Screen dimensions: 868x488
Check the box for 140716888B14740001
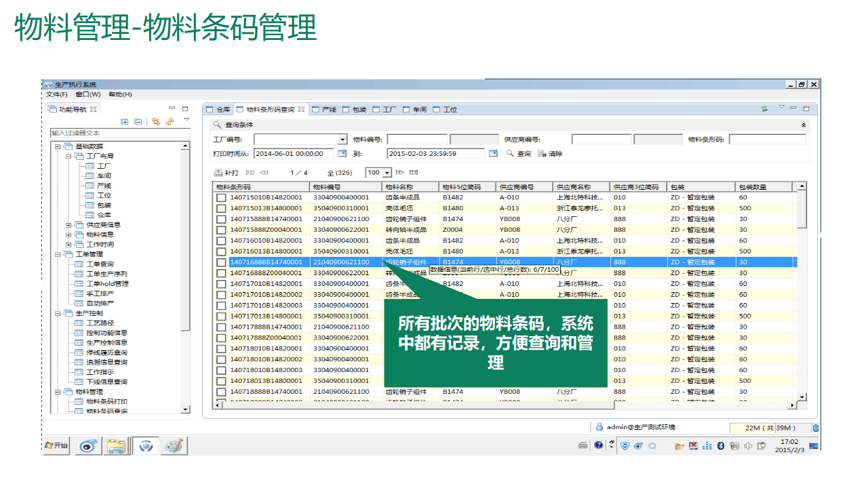(221, 262)
